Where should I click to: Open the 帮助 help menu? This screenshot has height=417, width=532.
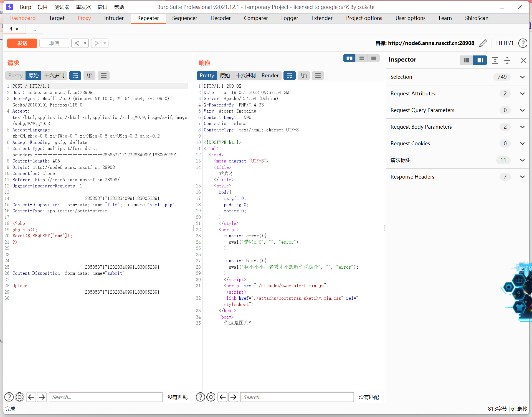119,7
